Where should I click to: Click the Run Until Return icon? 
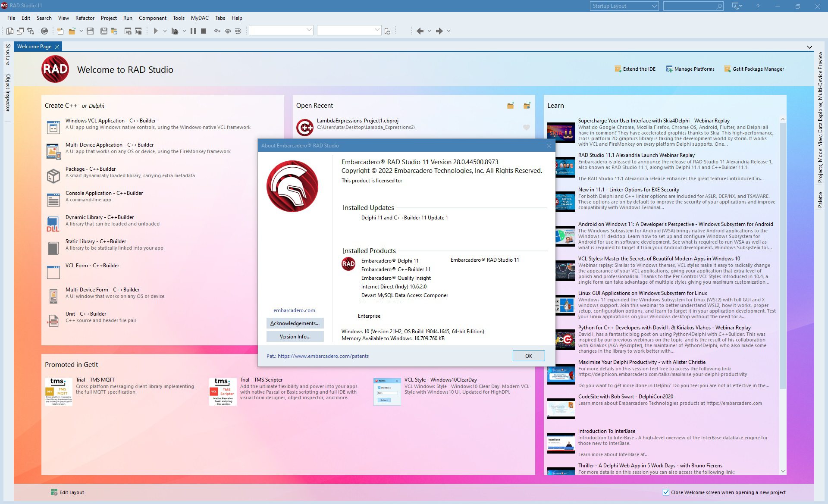238,31
